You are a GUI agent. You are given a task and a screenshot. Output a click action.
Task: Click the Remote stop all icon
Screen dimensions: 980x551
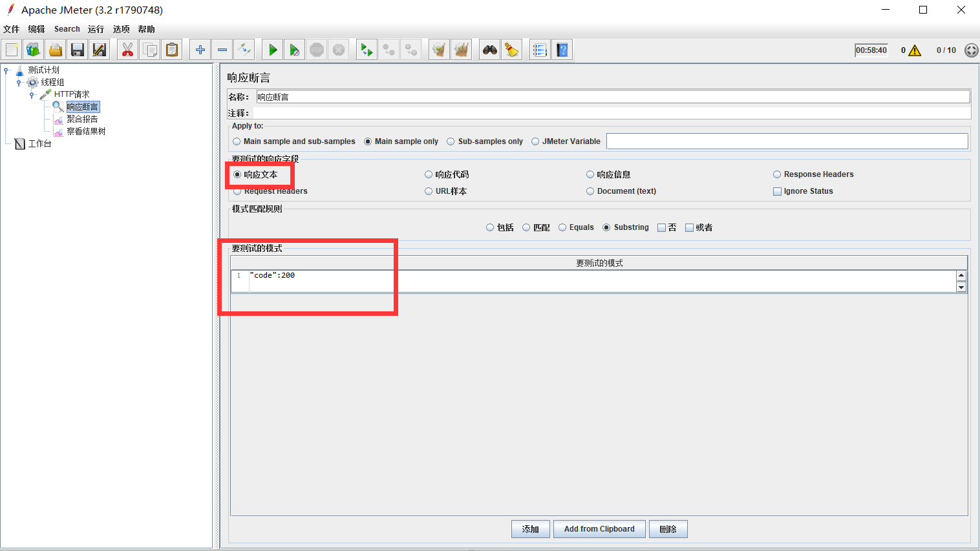[389, 50]
